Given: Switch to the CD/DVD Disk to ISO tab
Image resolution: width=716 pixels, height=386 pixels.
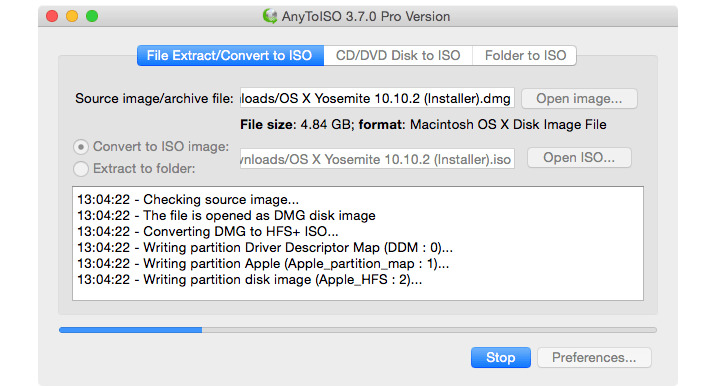Looking at the screenshot, I should pyautogui.click(x=398, y=55).
